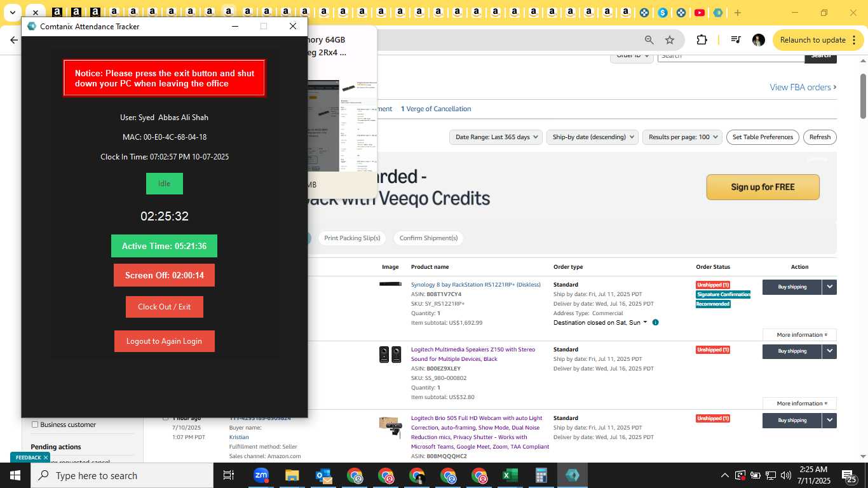Click the Screen Off timer
Image resolution: width=868 pixels, height=488 pixels.
[164, 275]
